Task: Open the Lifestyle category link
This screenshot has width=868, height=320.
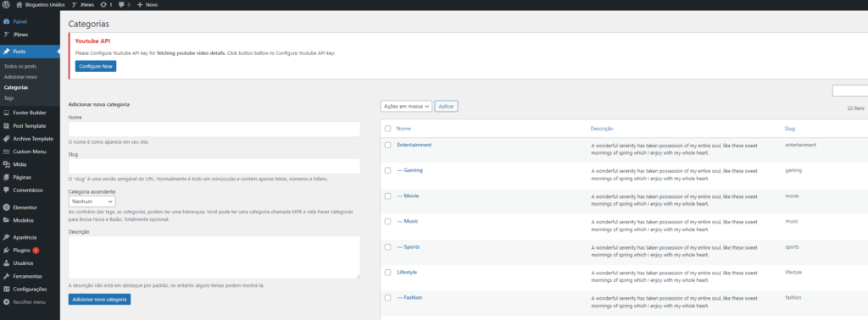Action: (407, 273)
